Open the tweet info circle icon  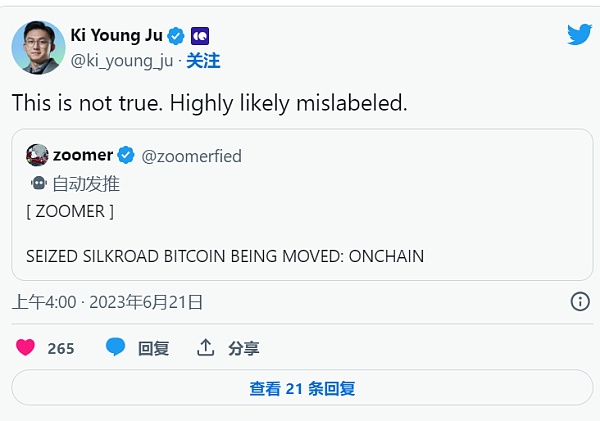pos(579,301)
